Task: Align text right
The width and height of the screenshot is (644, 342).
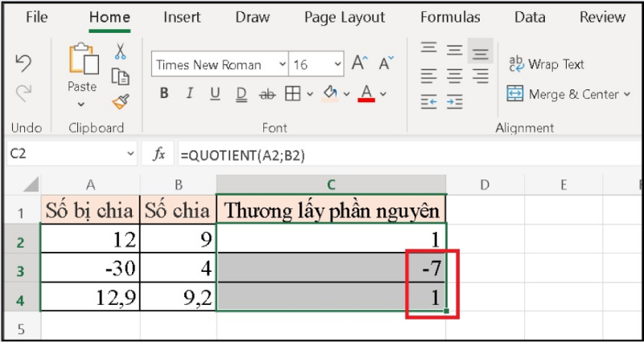Action: (480, 76)
